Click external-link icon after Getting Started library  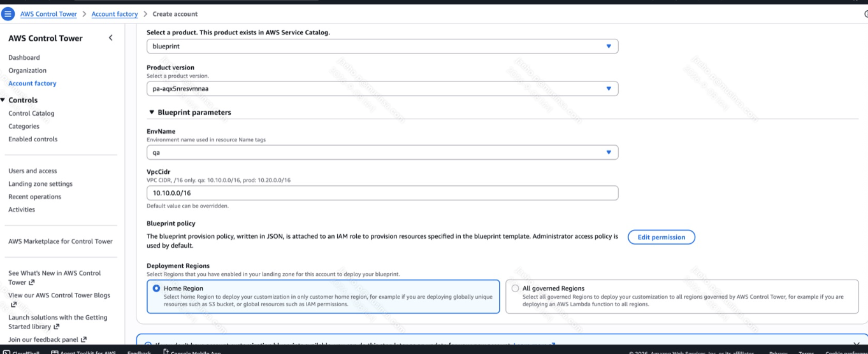click(56, 327)
